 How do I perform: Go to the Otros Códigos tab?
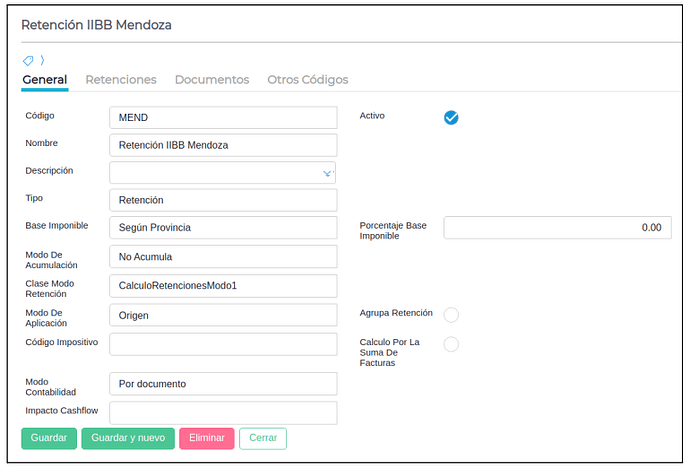click(x=307, y=80)
